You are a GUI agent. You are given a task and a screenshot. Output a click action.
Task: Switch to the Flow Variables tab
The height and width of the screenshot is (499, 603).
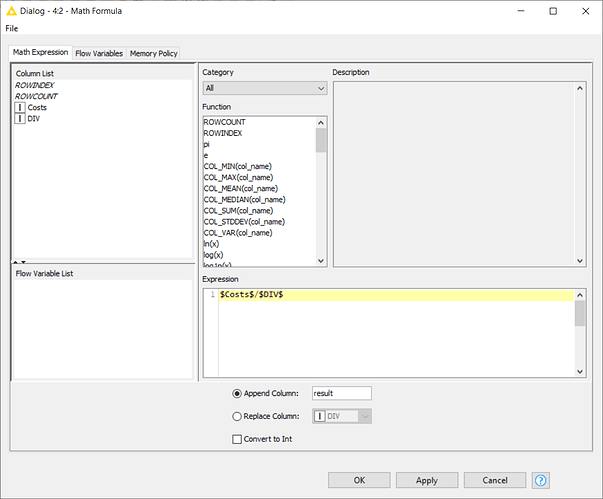pyautogui.click(x=99, y=53)
